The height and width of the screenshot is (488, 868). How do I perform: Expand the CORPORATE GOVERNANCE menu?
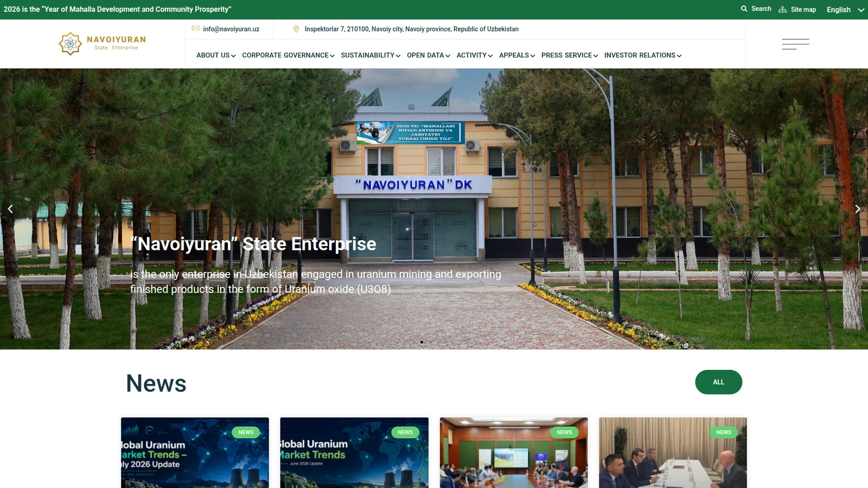coord(288,55)
